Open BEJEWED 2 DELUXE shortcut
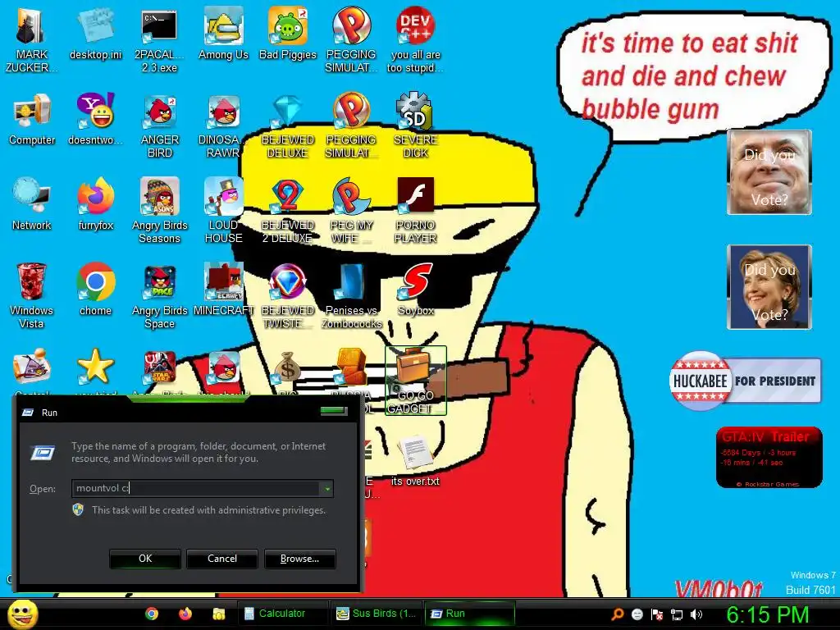The height and width of the screenshot is (630, 840). point(288,211)
